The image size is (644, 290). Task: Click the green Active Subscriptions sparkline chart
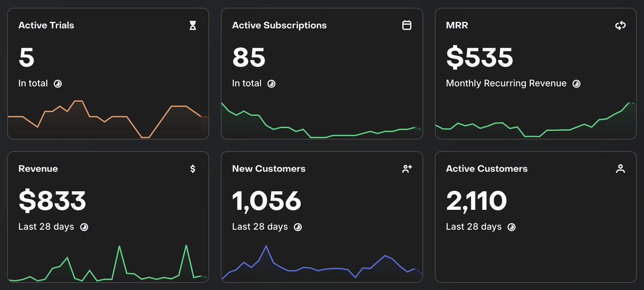322,120
